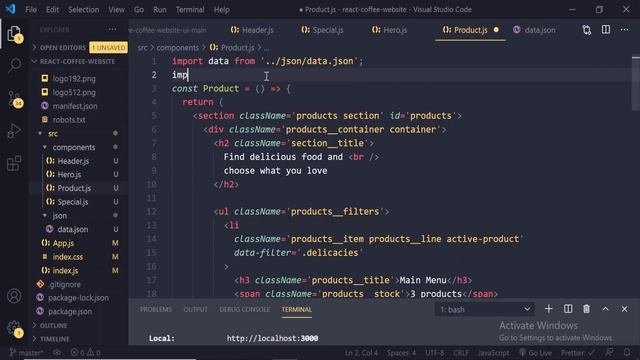Click the notifications bell in status bar
Image resolution: width=640 pixels, height=360 pixels.
tap(627, 352)
